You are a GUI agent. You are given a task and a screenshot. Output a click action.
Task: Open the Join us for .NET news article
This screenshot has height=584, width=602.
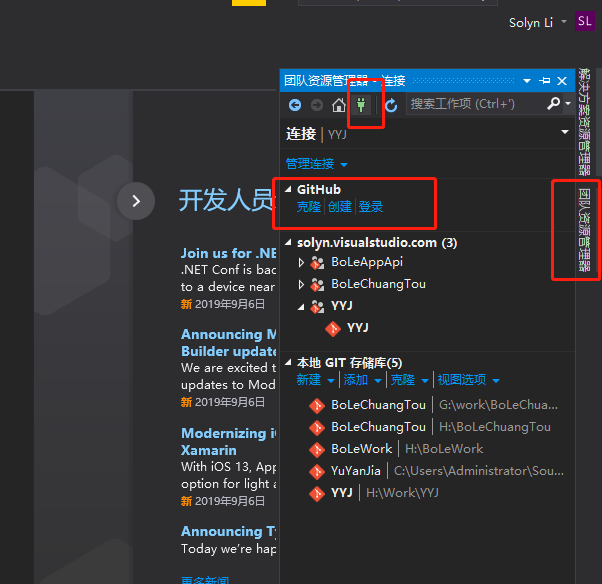tap(228, 253)
